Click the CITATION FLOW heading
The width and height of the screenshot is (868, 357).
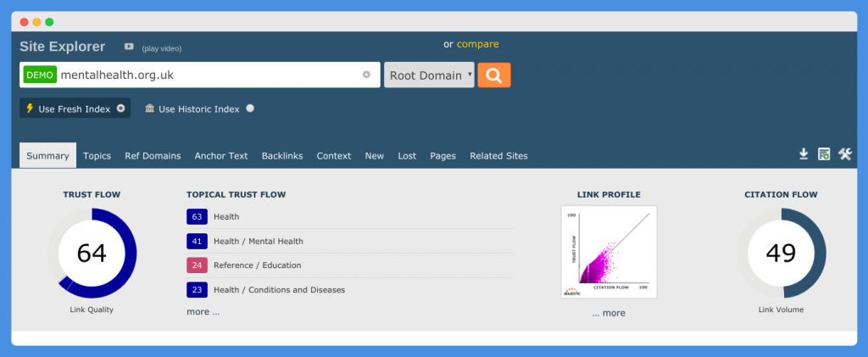(x=781, y=194)
